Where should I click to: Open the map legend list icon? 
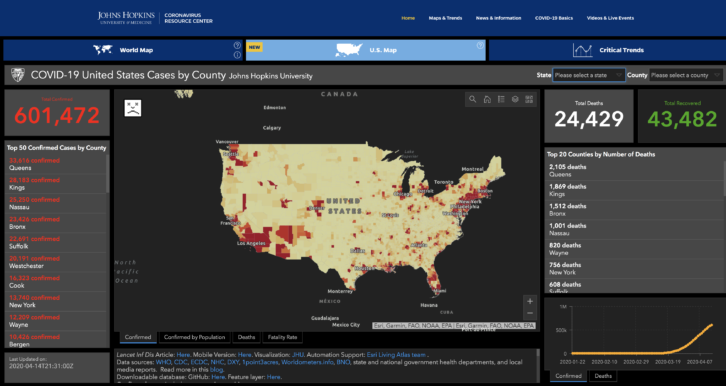501,99
